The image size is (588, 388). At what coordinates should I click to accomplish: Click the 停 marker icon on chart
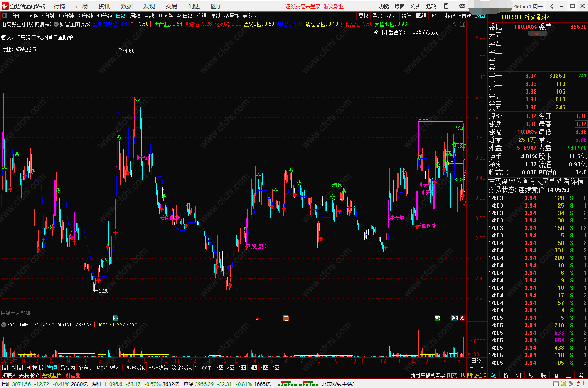coord(116,318)
